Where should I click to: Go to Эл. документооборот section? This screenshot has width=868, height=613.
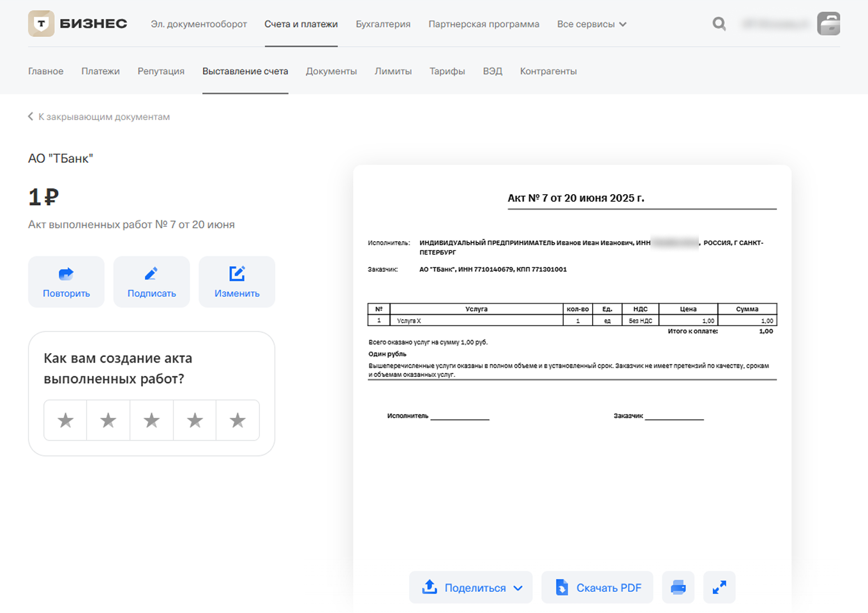tap(198, 24)
